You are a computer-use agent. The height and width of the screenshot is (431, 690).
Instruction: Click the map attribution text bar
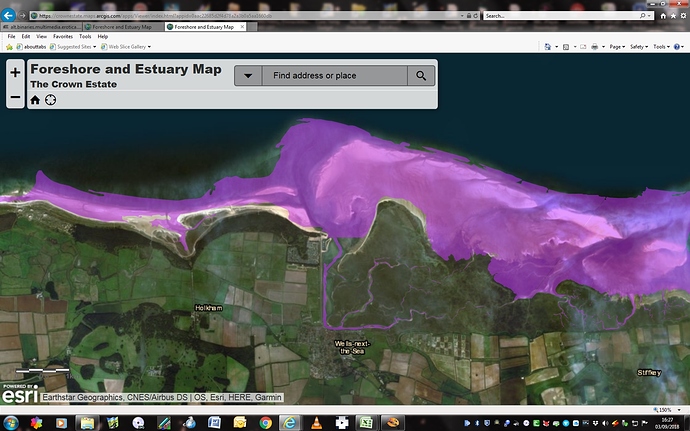point(161,398)
